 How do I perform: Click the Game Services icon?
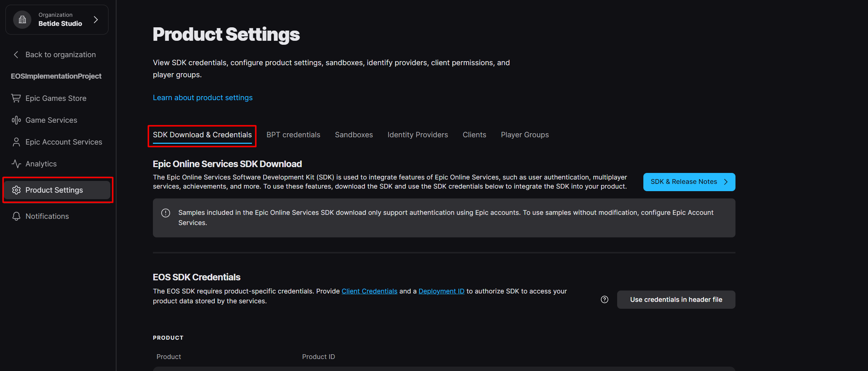pos(16,120)
